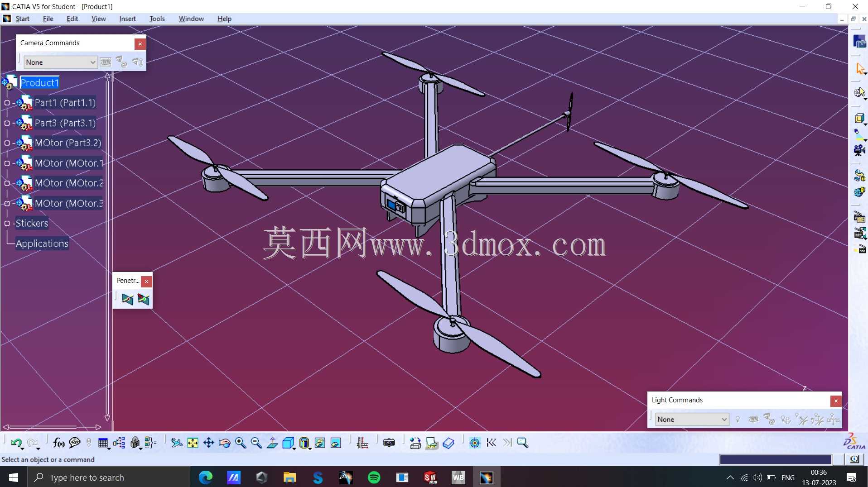Click the command line assistant icon

(854, 459)
